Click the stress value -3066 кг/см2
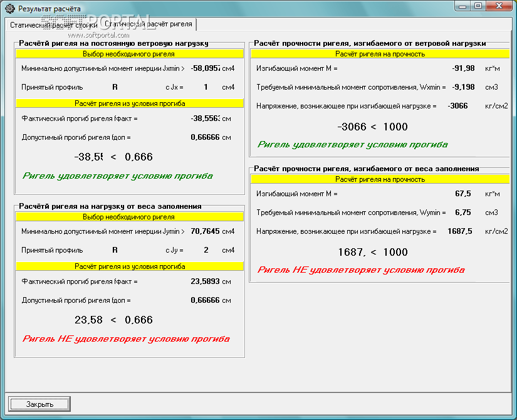 (457, 106)
